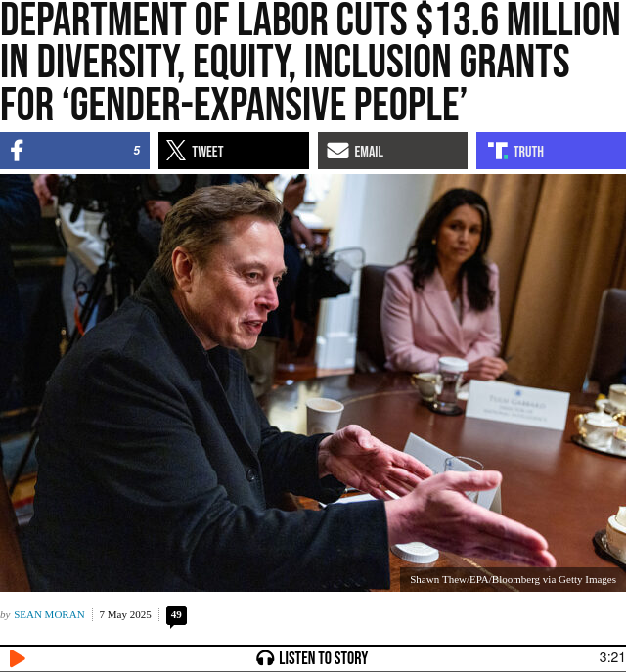Click the Shawn Thew photo credit caption
Image resolution: width=626 pixels, height=672 pixels.
(513, 579)
